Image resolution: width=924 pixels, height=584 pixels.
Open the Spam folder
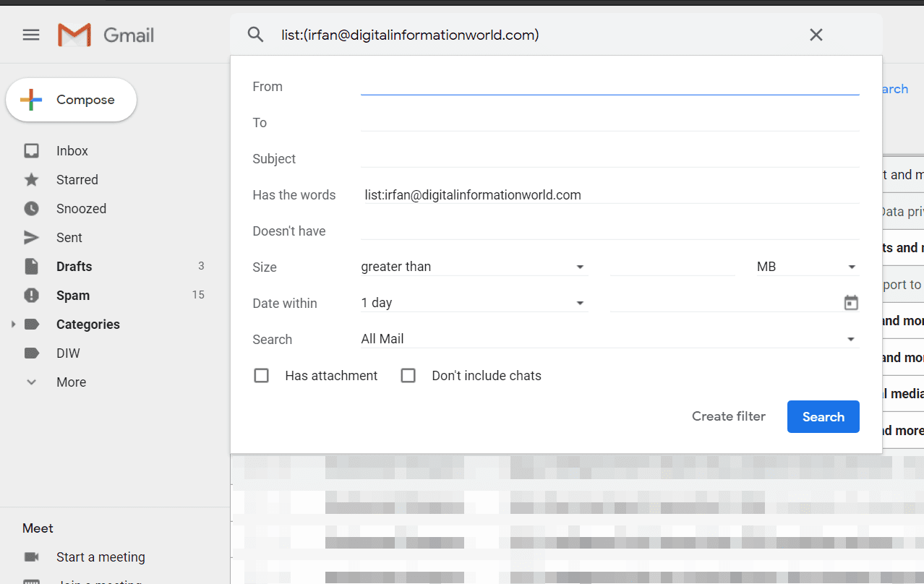coord(73,296)
